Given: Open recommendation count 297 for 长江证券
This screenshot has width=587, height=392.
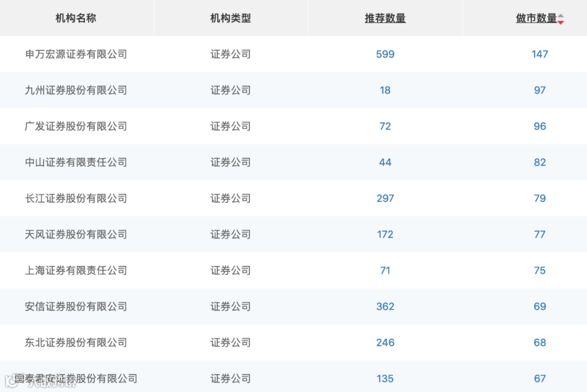Looking at the screenshot, I should click(385, 198).
